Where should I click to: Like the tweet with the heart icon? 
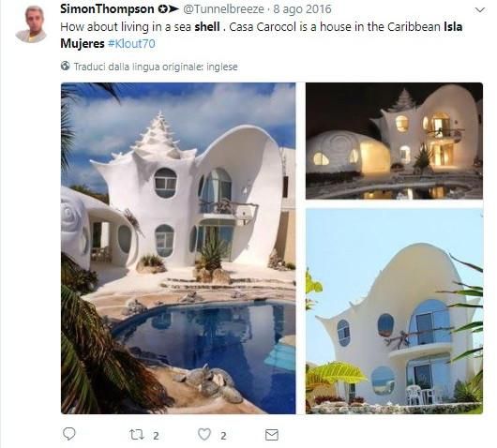point(204,434)
